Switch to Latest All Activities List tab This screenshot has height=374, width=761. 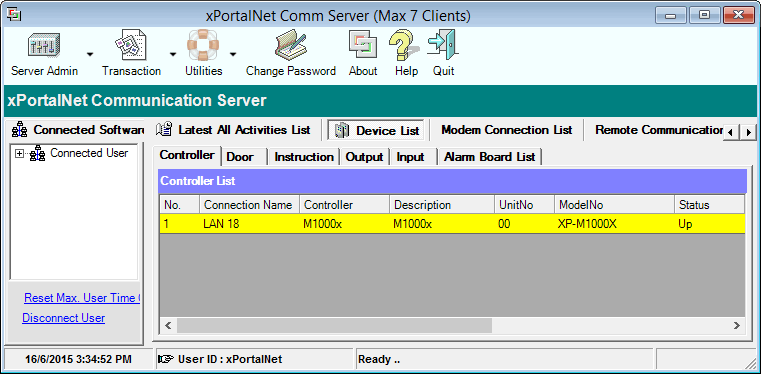tap(233, 130)
